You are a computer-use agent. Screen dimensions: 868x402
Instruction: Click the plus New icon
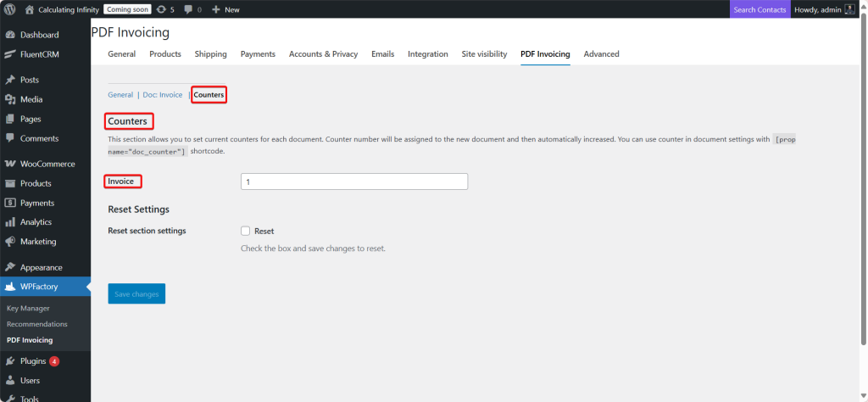tap(216, 9)
